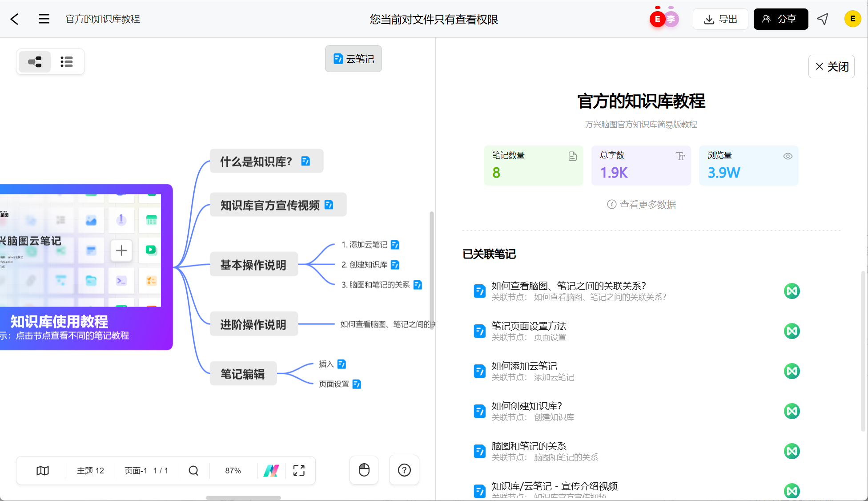Viewport: 868px width, 501px height.
Task: Click the paper plane send icon
Action: click(x=823, y=19)
